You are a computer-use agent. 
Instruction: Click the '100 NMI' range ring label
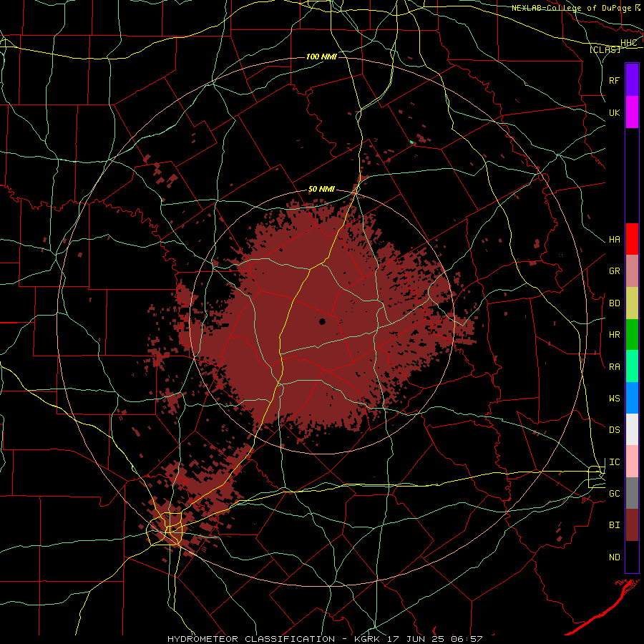(321, 57)
